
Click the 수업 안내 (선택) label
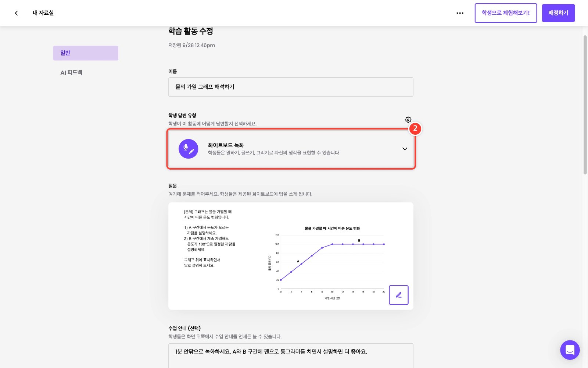(184, 328)
